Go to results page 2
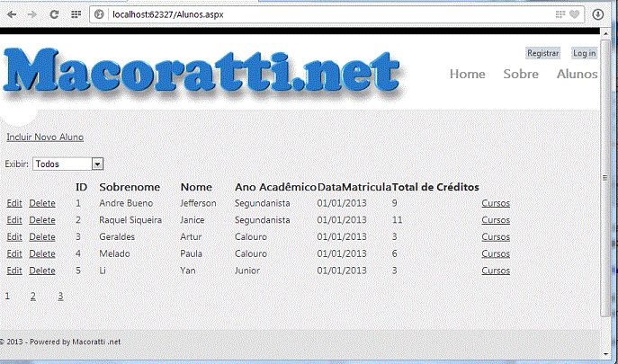This screenshot has height=364, width=618. click(x=33, y=297)
